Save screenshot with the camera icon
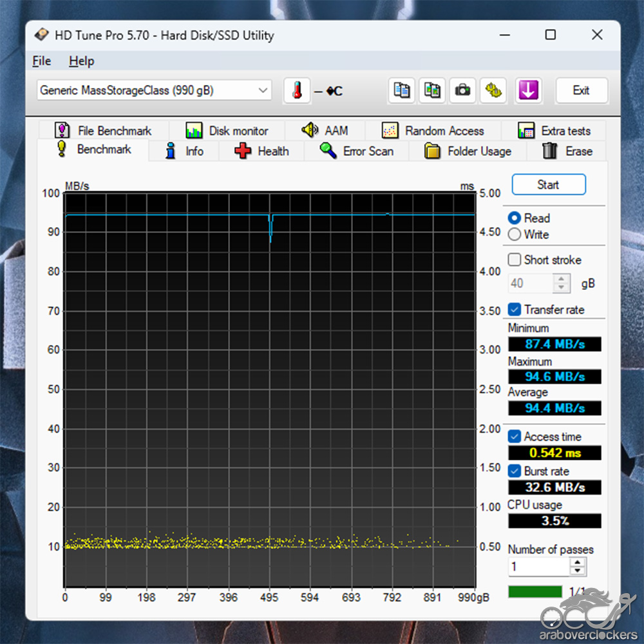Viewport: 644px width, 644px height. coord(462,91)
